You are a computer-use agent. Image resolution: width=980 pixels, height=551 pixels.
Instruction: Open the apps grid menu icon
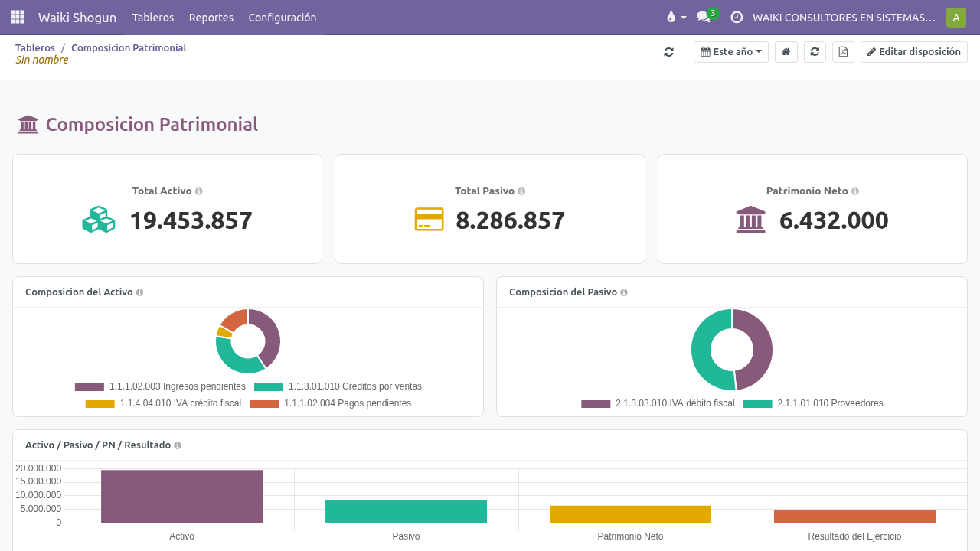18,17
